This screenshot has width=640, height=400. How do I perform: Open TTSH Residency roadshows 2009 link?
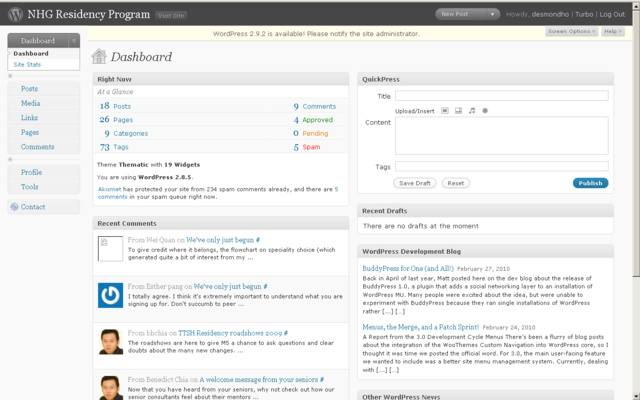pos(230,333)
